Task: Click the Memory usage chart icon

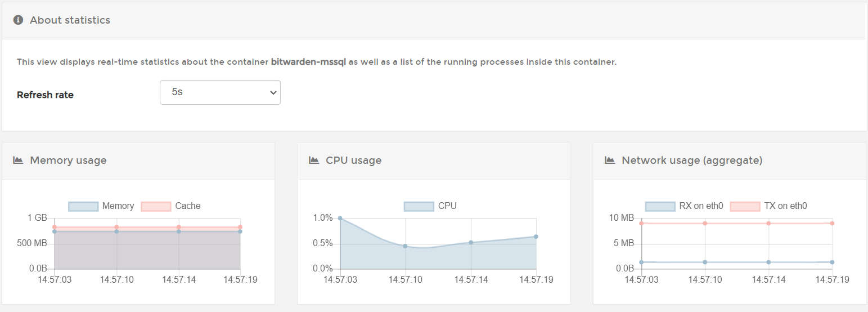Action: point(18,161)
